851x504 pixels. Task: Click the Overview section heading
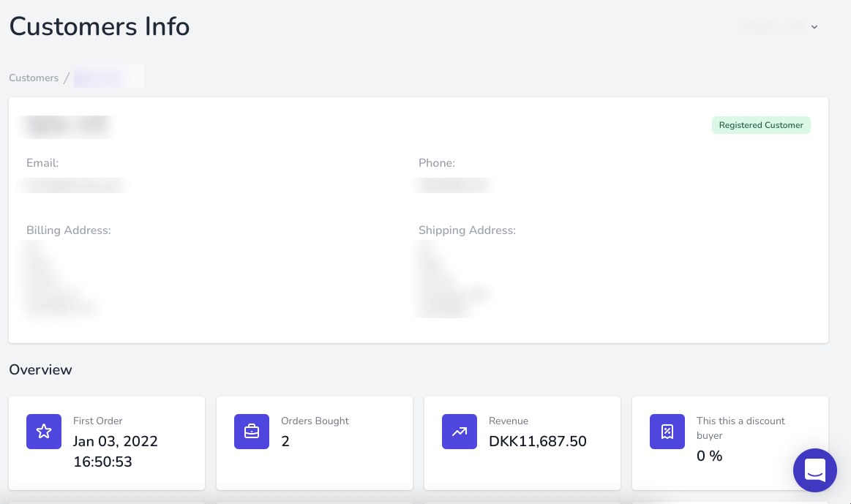(x=41, y=369)
